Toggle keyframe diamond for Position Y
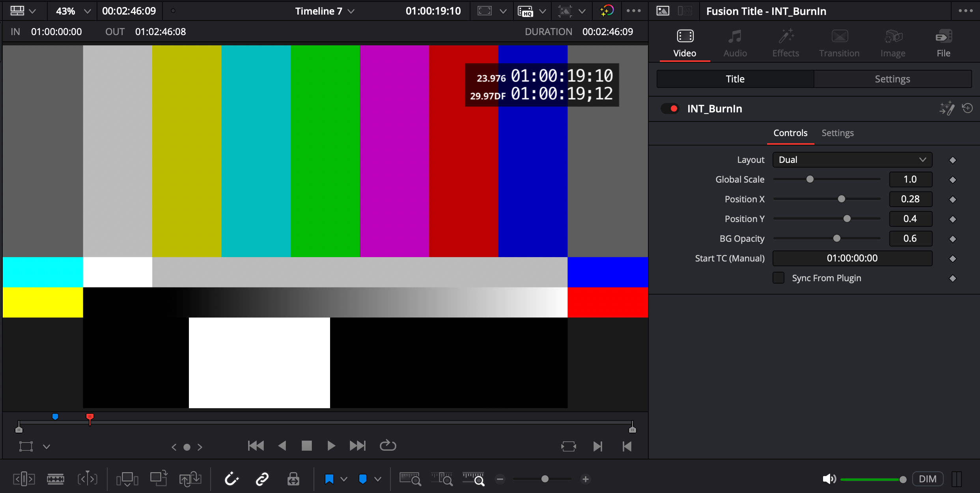Viewport: 980px width, 493px height. click(953, 219)
